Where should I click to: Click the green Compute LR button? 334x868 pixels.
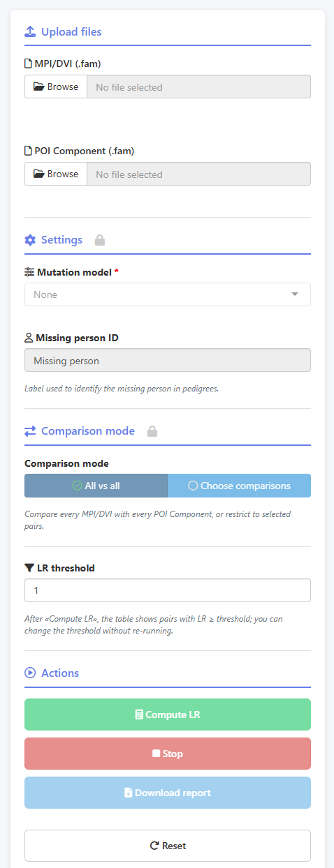(x=168, y=714)
